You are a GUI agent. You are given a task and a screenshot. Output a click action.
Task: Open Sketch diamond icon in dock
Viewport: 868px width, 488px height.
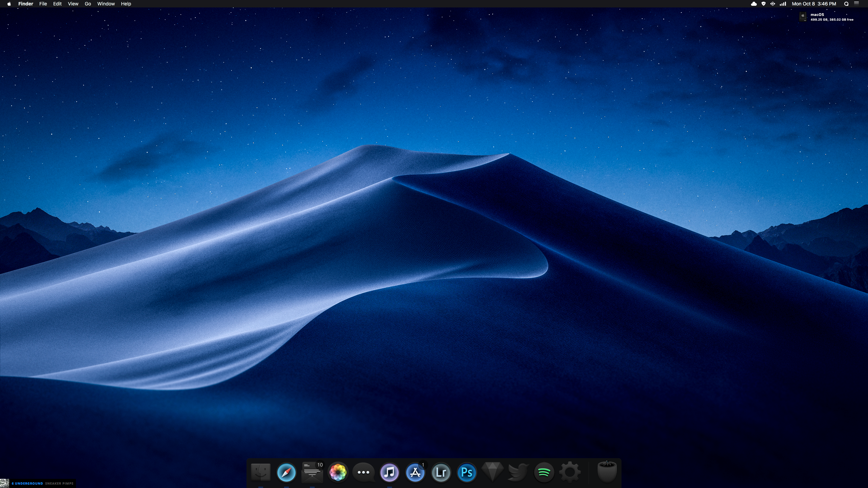point(492,471)
